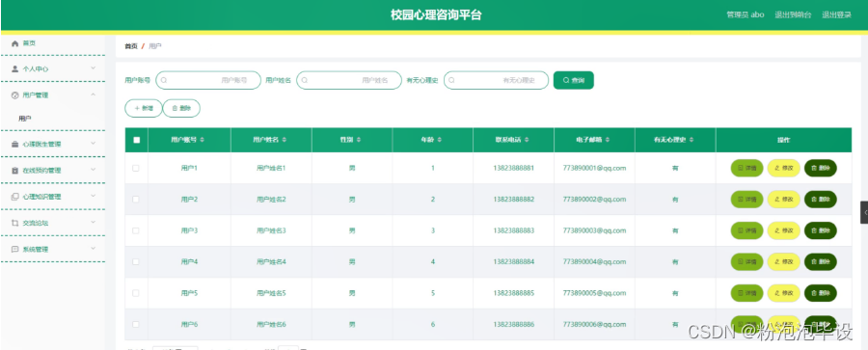Click the 心理医生管理 briefcase icon
This screenshot has width=868, height=350.
[x=14, y=144]
